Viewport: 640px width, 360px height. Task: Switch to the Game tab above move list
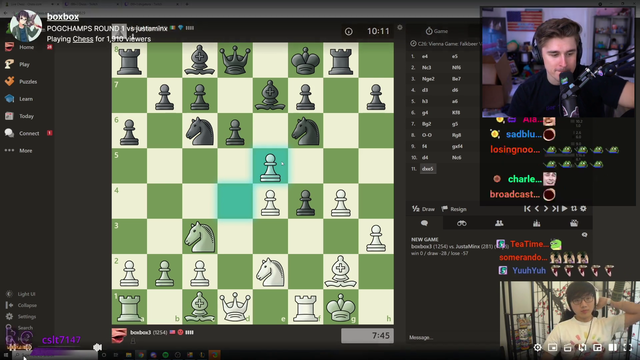click(x=436, y=31)
